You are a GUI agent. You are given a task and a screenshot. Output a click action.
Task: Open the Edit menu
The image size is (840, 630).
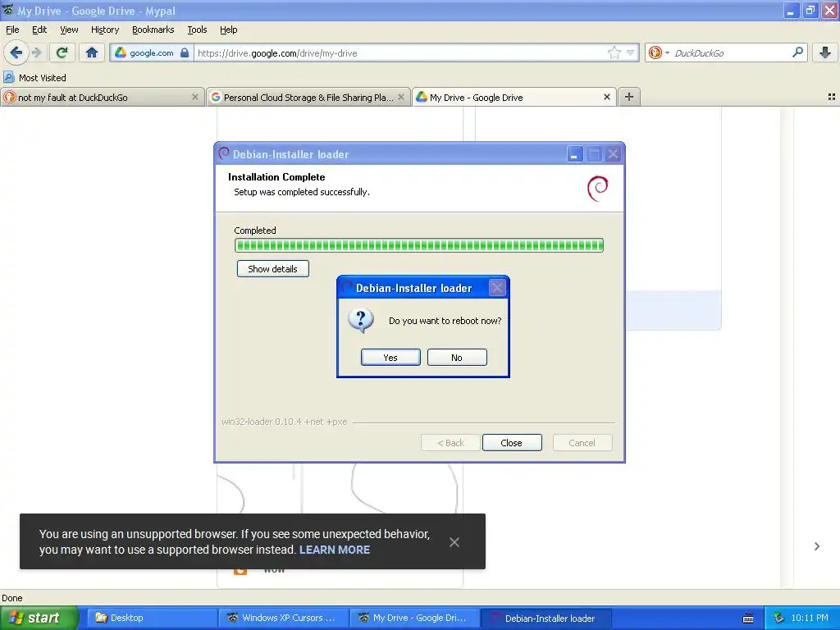coord(39,30)
